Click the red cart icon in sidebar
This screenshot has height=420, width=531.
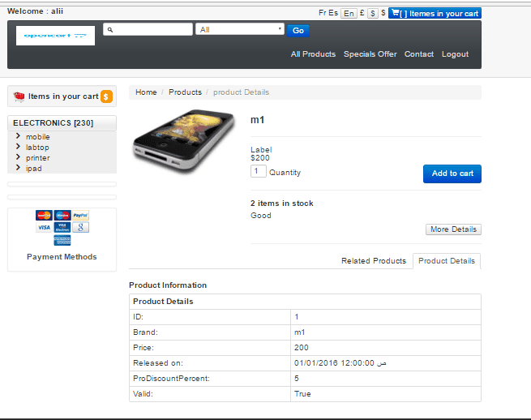coord(19,96)
